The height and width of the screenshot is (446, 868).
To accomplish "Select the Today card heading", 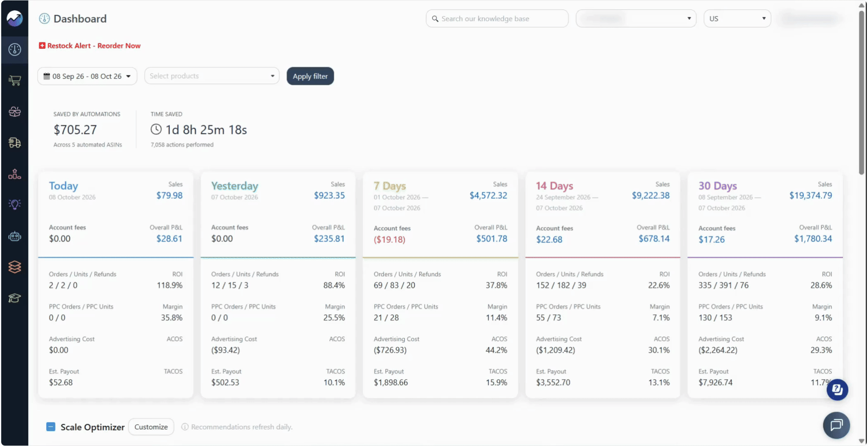I will point(63,186).
